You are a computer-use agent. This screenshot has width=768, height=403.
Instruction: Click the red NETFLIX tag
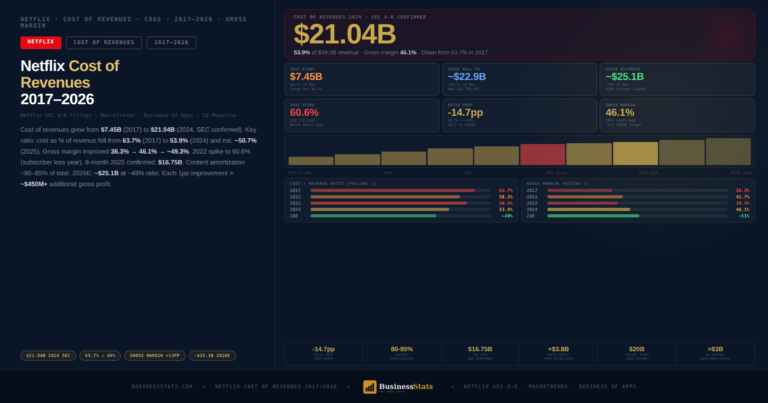pyautogui.click(x=41, y=43)
